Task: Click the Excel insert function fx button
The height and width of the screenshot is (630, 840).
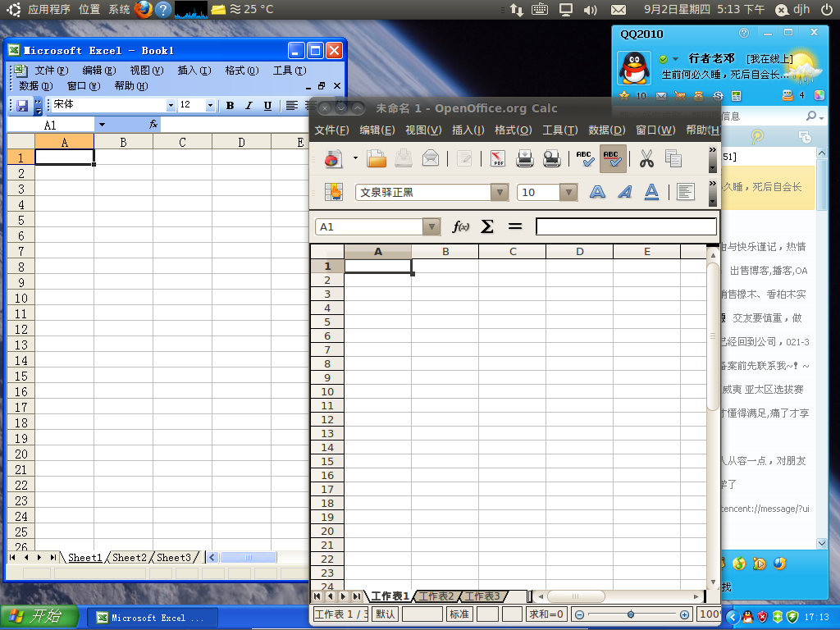Action: pos(153,125)
